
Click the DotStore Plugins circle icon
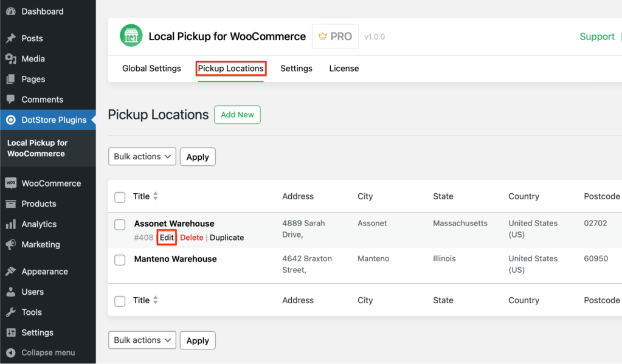(x=11, y=120)
